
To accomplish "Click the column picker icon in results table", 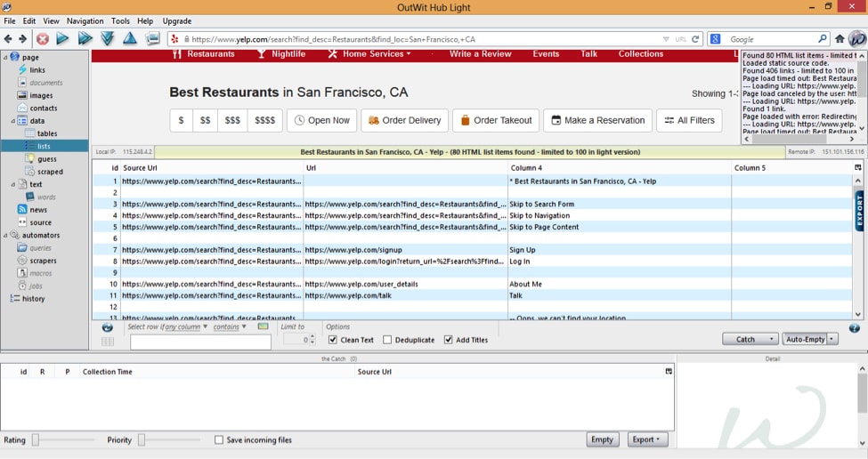I will click(857, 167).
